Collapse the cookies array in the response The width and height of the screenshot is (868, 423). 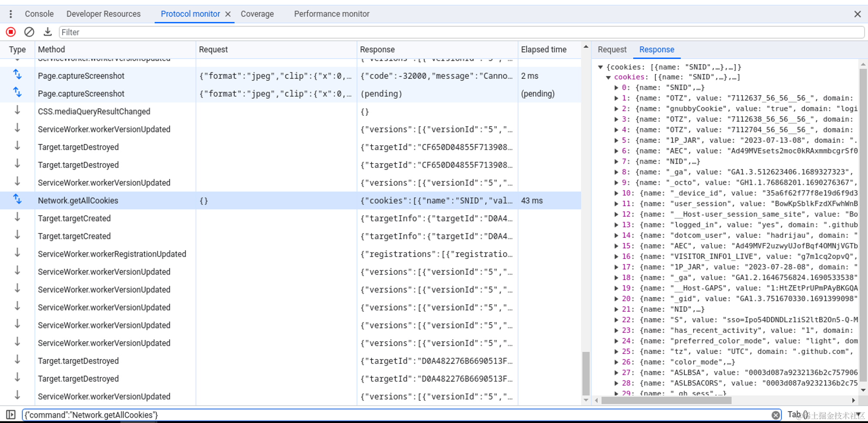[x=608, y=77]
